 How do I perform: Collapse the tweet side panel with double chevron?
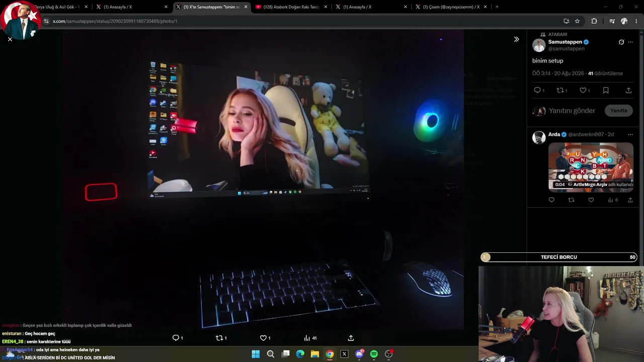click(516, 39)
